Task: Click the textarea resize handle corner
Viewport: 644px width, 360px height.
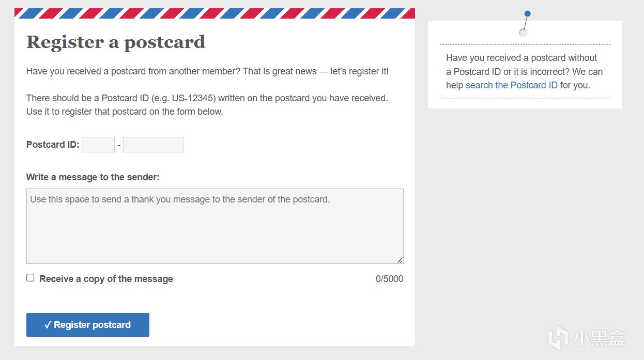Action: pos(400,260)
